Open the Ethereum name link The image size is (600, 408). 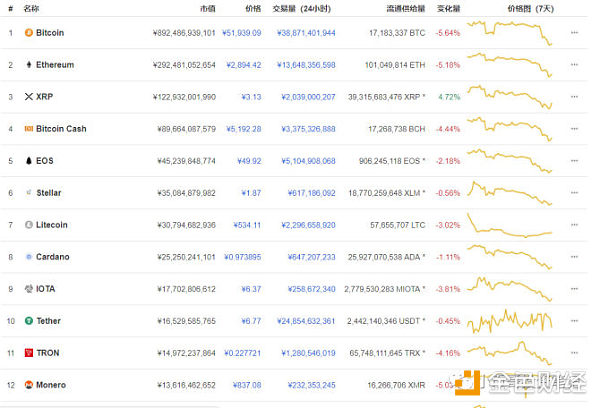pyautogui.click(x=55, y=65)
